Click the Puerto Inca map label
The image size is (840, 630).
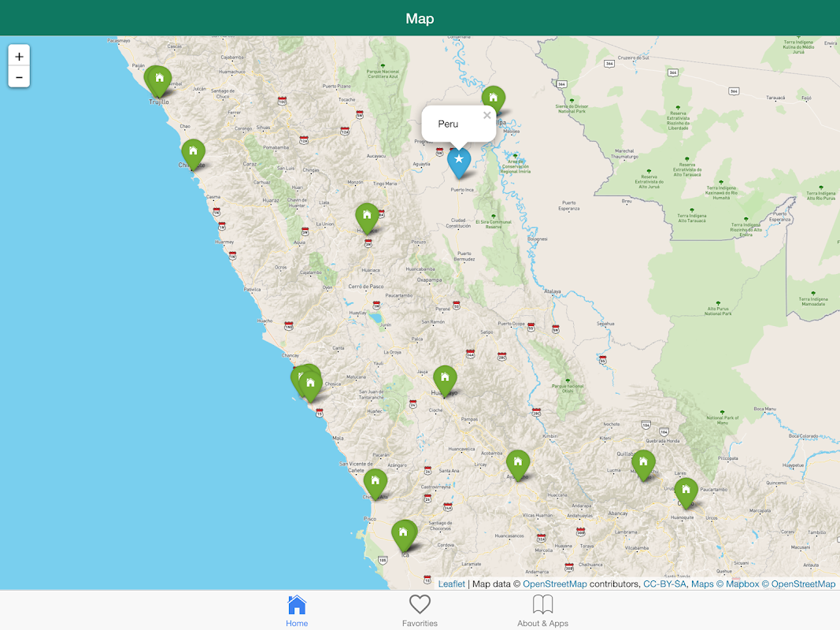[x=462, y=190]
